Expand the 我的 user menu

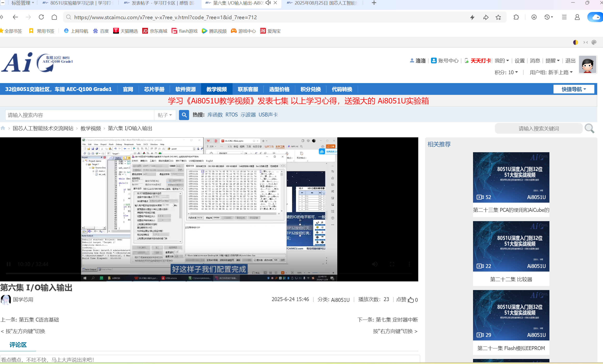pyautogui.click(x=502, y=61)
